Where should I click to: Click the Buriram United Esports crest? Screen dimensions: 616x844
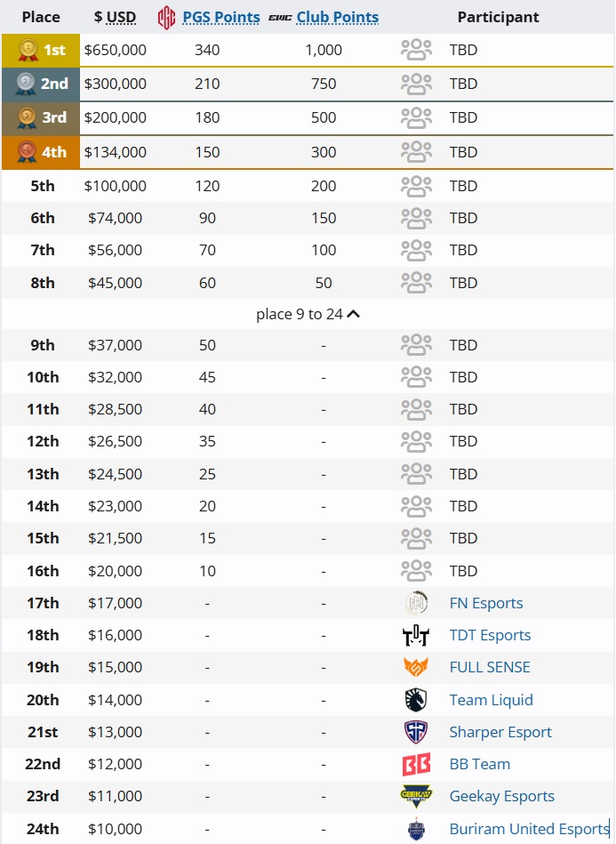416,829
